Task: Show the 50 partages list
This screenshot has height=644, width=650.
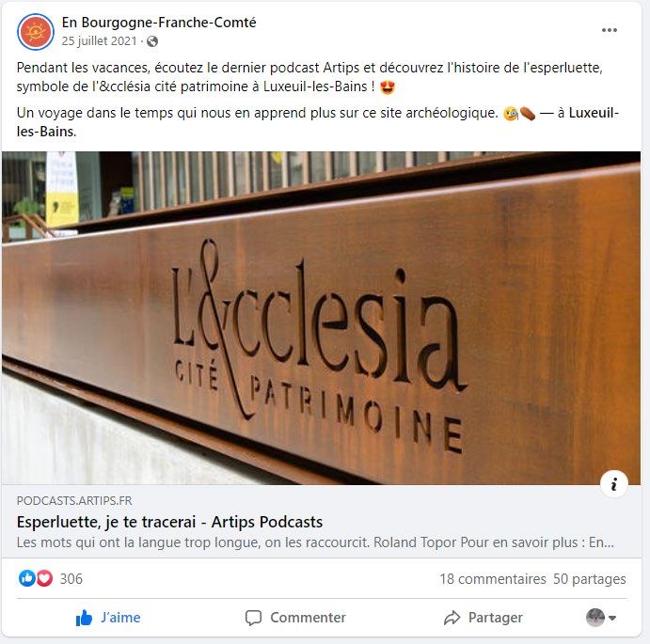Action: click(590, 579)
